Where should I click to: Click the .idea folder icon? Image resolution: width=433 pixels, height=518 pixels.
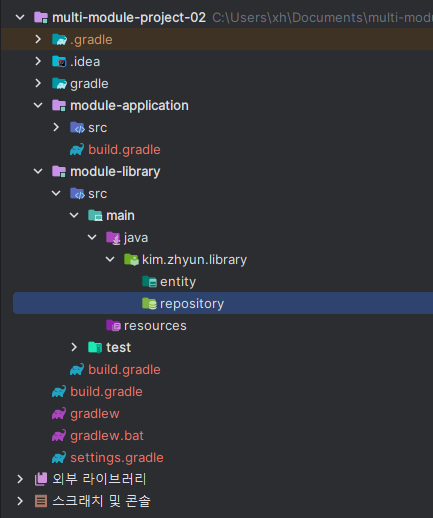59,61
